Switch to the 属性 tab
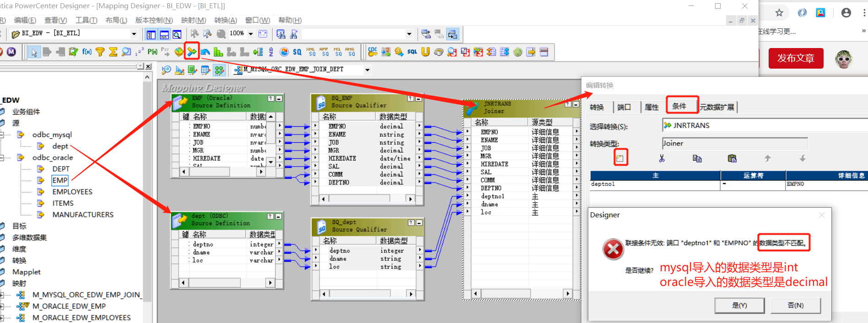Viewport: 868px width, 323px height. click(651, 107)
